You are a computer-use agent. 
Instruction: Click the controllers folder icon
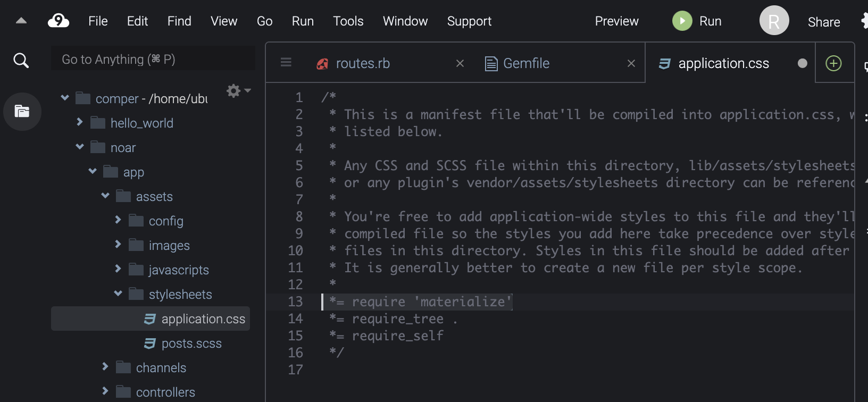click(x=123, y=392)
